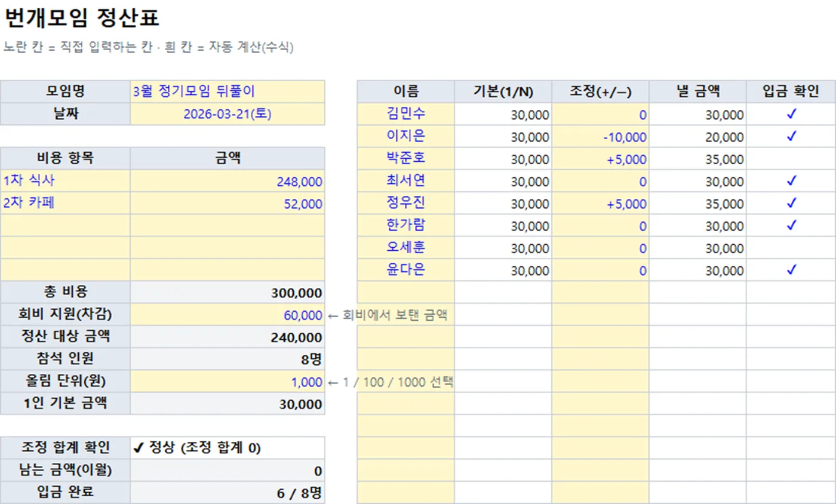Select the name cell 정우진
This screenshot has width=836, height=504.
406,204
